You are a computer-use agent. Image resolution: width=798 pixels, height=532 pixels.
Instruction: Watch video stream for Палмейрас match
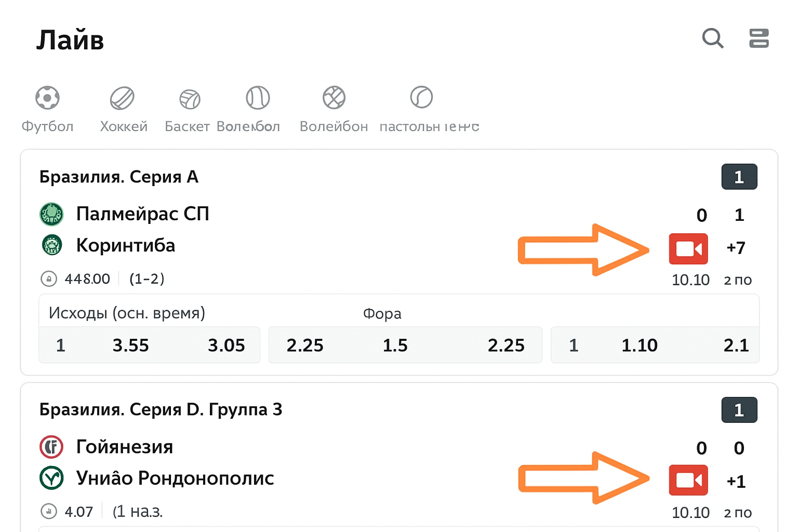coord(688,249)
